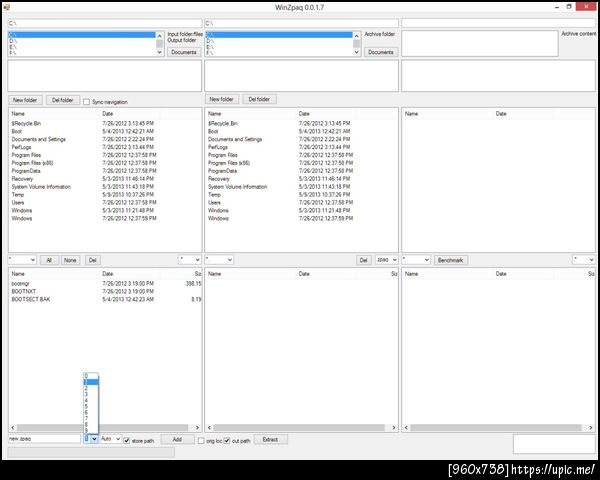This screenshot has height=480, width=600.
Task: Click down arrow of input drive list scrollbar
Action: (160, 52)
